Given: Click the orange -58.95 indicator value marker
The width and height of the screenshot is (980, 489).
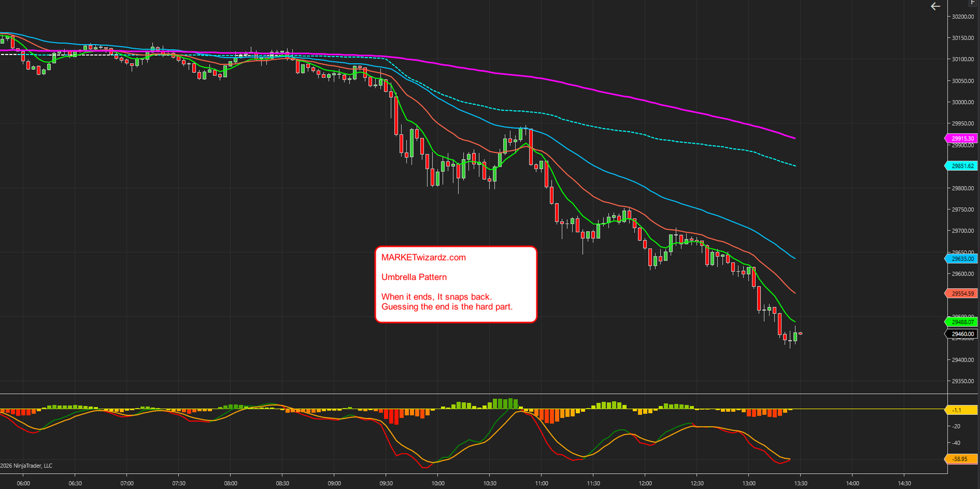Looking at the screenshot, I should pos(961,458).
